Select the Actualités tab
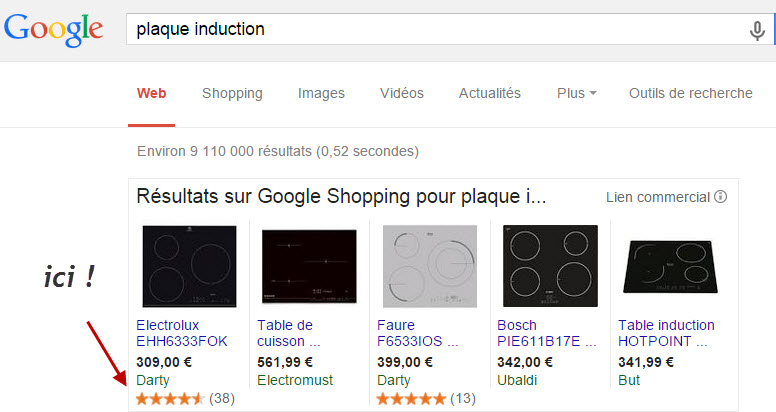The image size is (776, 412). 489,93
